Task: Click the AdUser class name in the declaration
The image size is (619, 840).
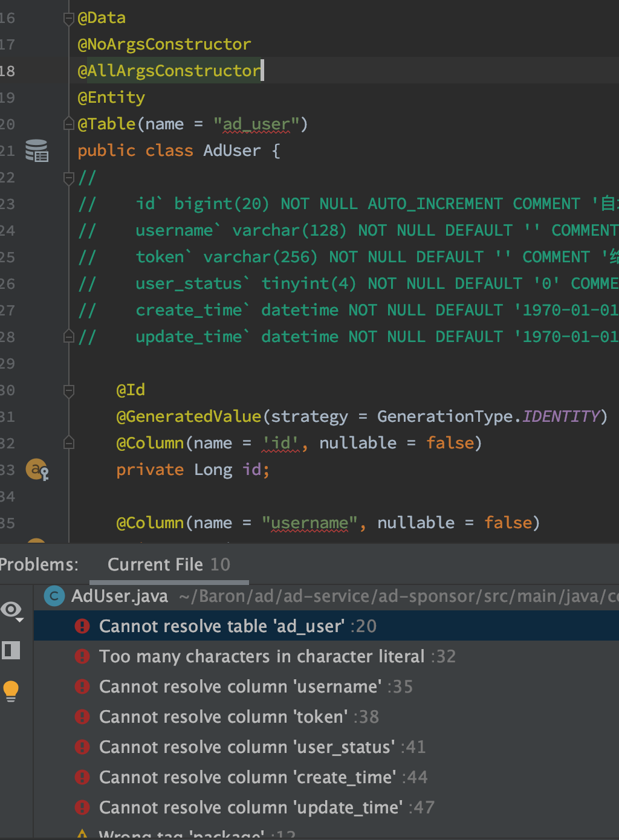Action: tap(232, 151)
